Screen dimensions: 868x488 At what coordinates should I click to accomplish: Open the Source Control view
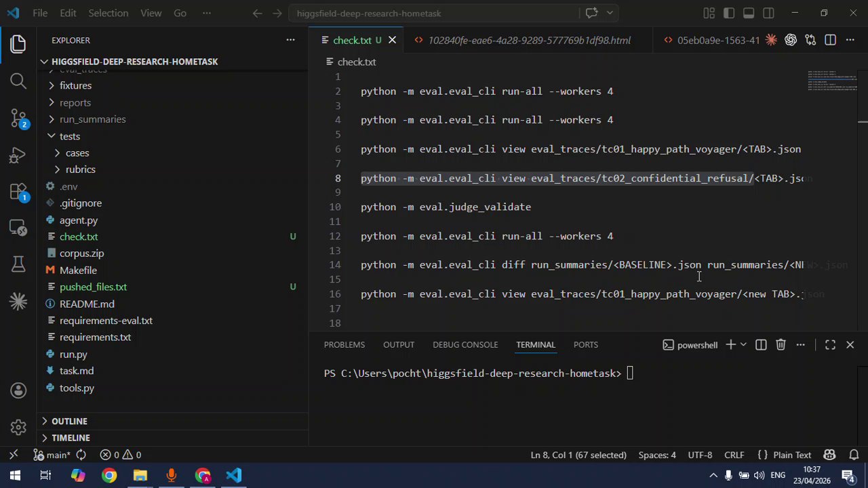pos(18,119)
